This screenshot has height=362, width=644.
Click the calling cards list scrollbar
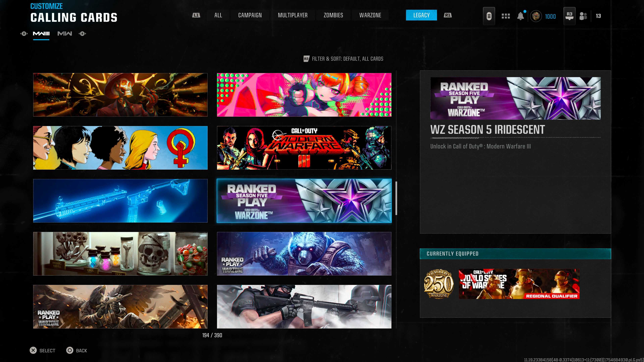coord(396,198)
